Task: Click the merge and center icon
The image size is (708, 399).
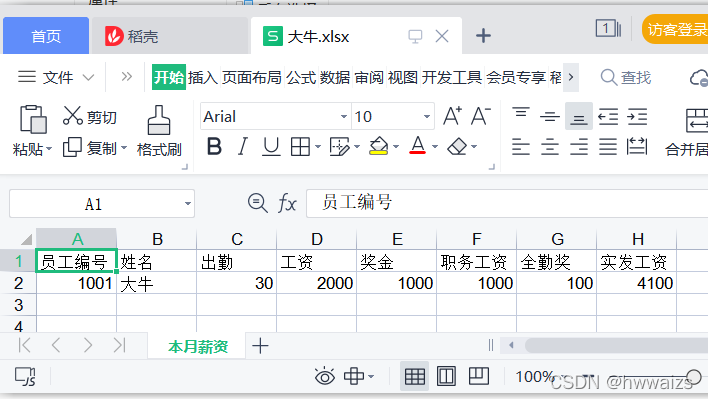Action: pos(696,120)
